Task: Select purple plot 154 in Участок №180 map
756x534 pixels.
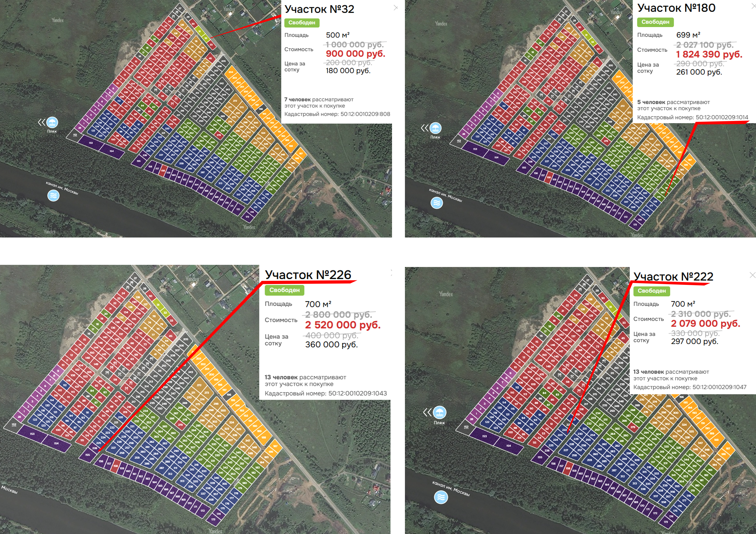Action: [496, 158]
